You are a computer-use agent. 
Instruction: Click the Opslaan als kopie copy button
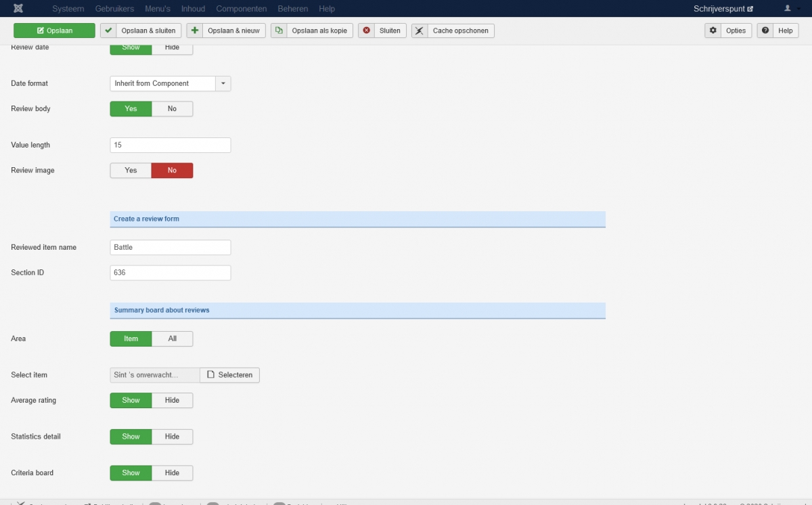click(x=312, y=30)
